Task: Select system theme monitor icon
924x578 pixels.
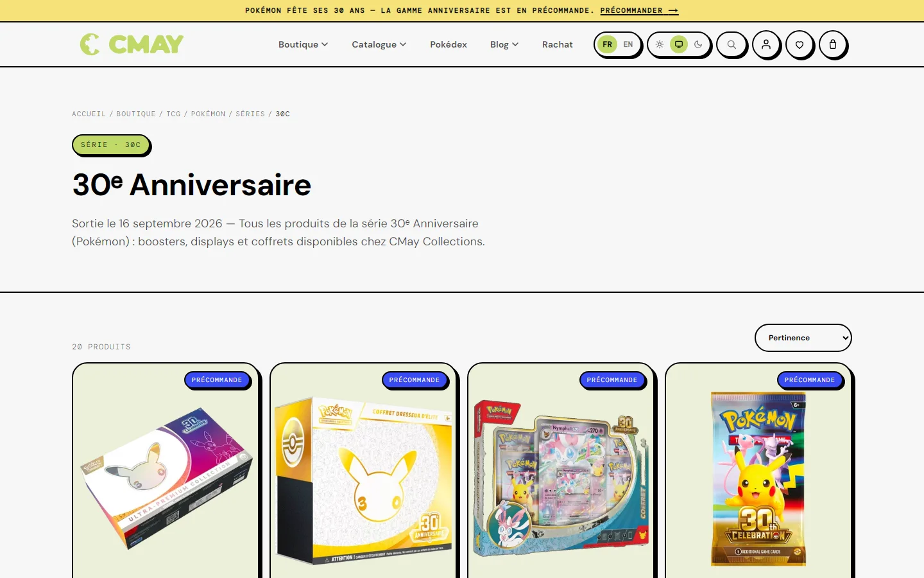Action: tap(679, 44)
